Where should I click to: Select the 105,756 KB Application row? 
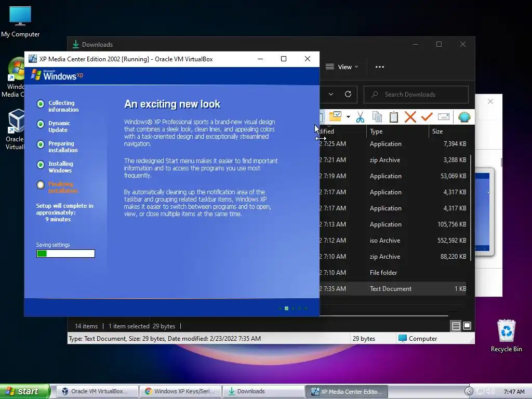[393, 224]
